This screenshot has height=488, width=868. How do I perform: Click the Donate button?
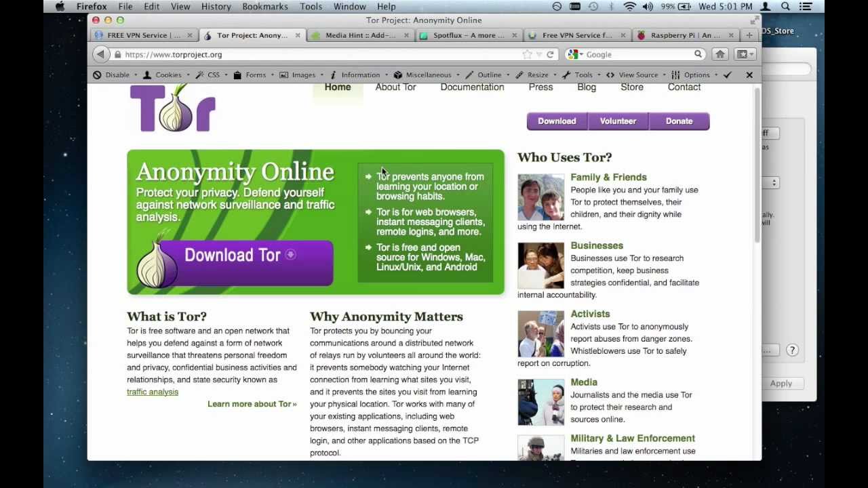click(x=679, y=121)
